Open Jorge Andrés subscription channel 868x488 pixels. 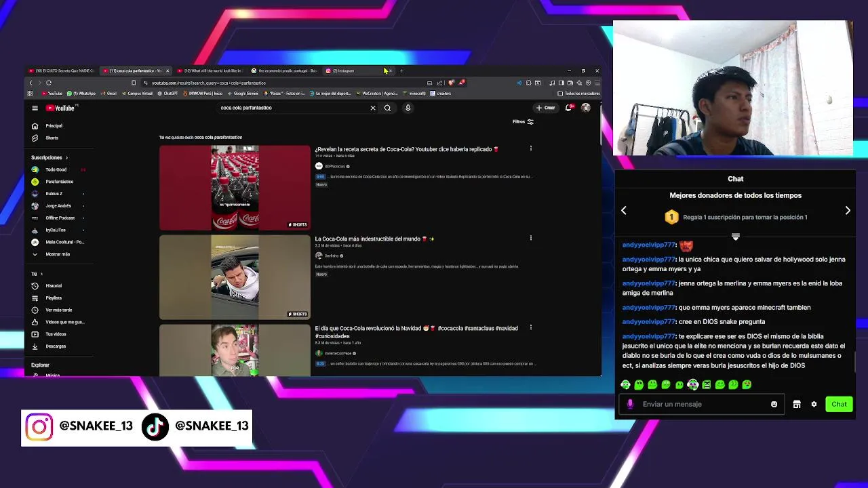[x=58, y=206]
